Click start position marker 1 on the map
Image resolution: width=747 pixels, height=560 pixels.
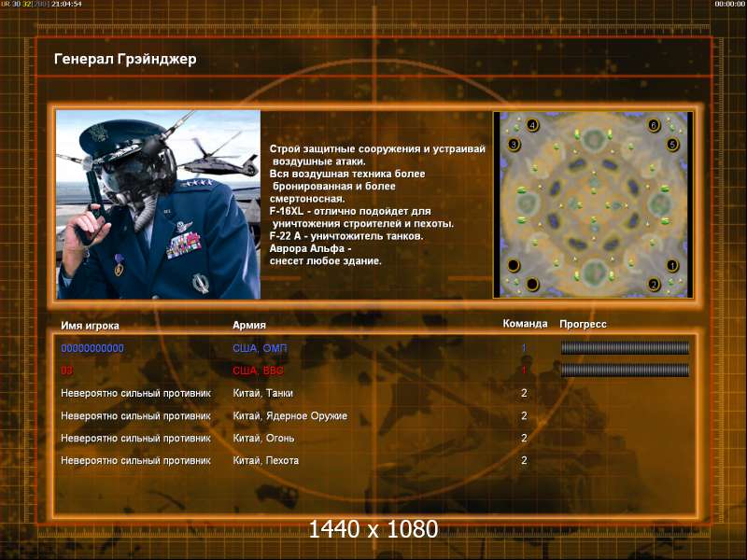[672, 265]
